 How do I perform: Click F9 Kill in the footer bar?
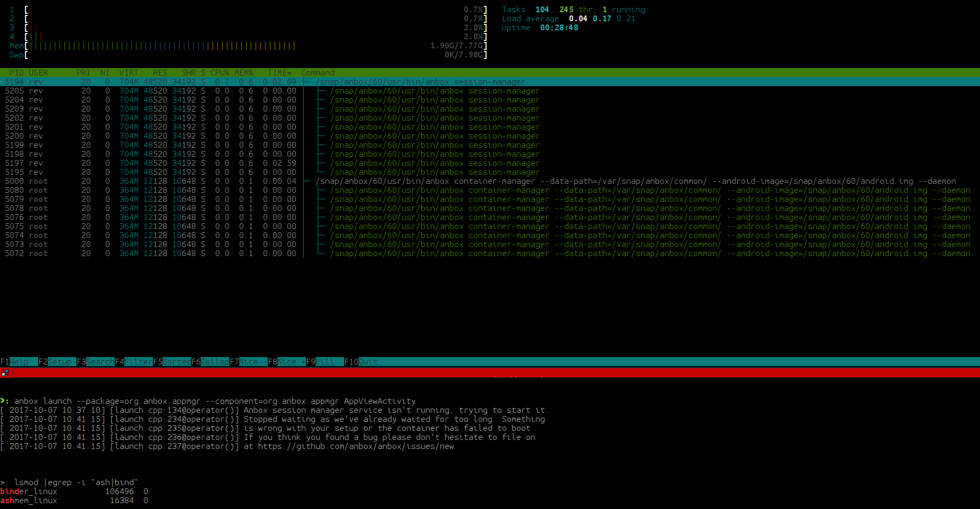[325, 362]
